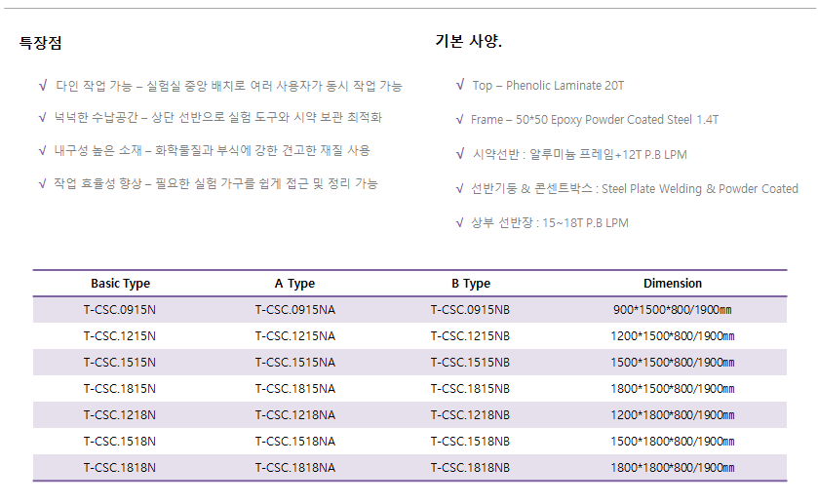The height and width of the screenshot is (504, 818).
Task: Click the B Type column header
Action: (471, 284)
